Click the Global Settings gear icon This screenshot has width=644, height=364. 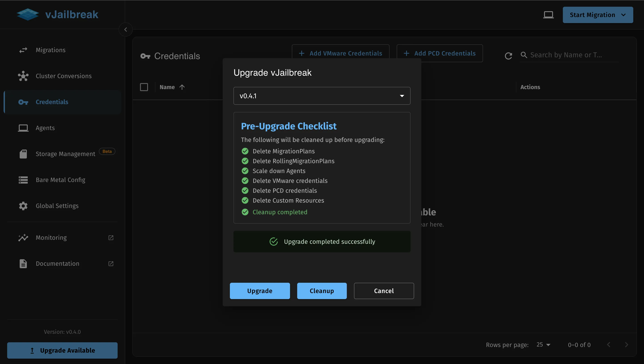23,206
